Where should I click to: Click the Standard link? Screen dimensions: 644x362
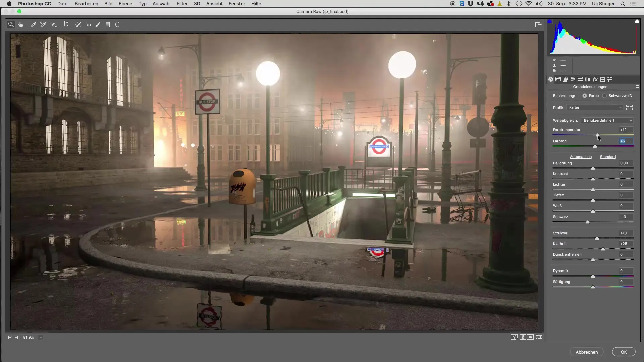[x=608, y=157]
